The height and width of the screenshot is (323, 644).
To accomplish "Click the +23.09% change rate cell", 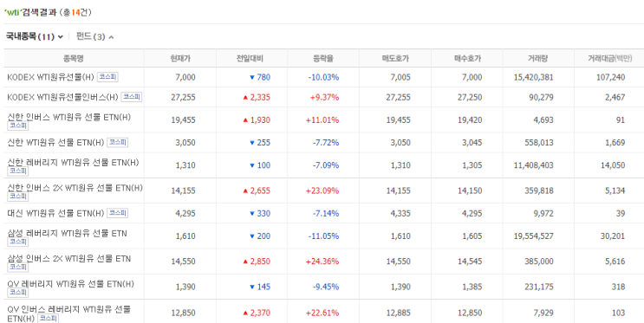I will (x=322, y=191).
